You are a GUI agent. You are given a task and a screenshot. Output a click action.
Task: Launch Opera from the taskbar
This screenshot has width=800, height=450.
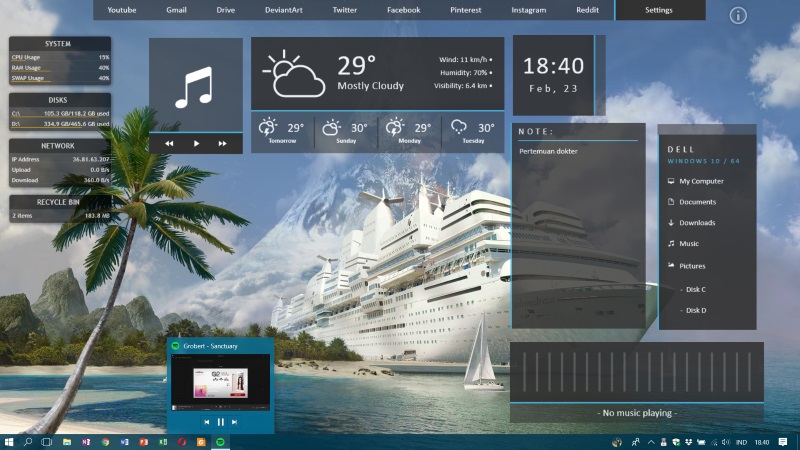coord(182,442)
